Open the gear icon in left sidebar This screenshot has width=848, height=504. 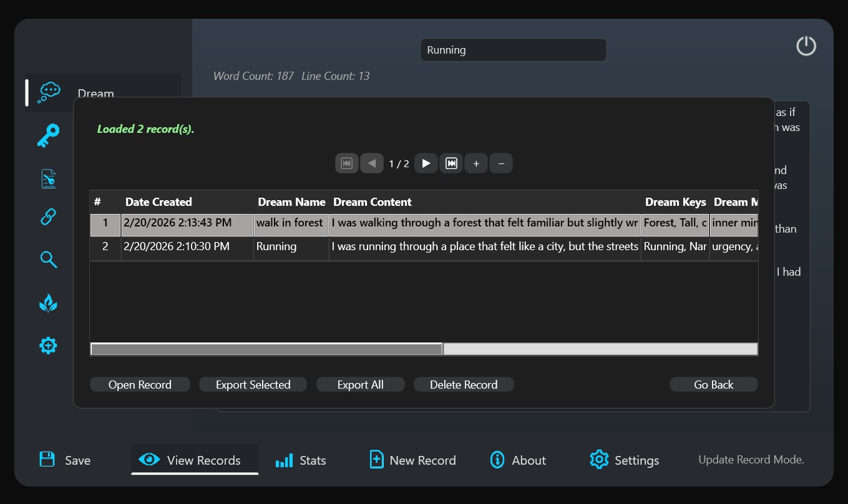point(48,346)
